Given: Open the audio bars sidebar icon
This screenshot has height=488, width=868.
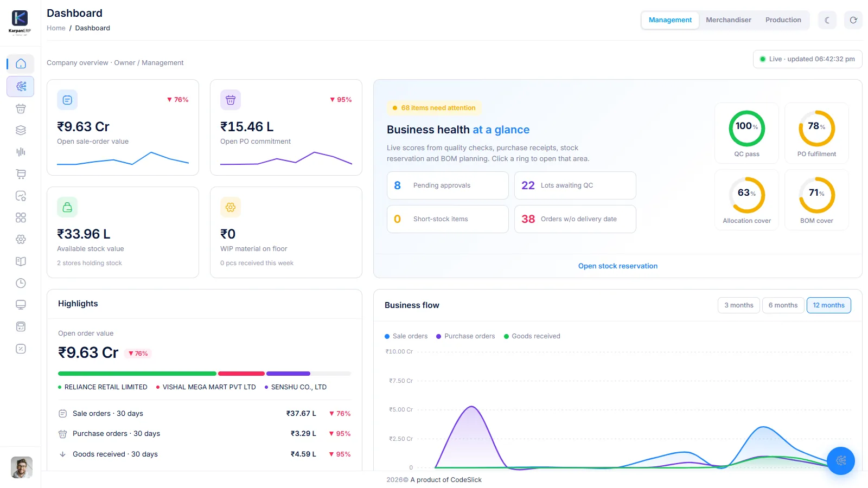Looking at the screenshot, I should [21, 152].
